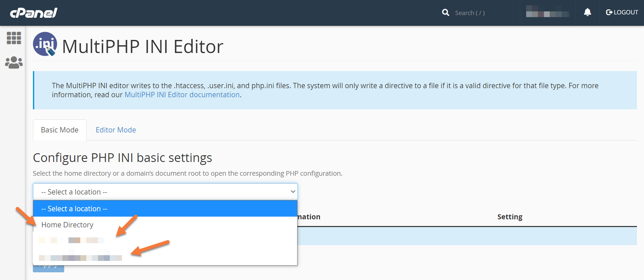Screen dimensions: 644x280
Task: Click the cPanel logo
Action: point(34,13)
